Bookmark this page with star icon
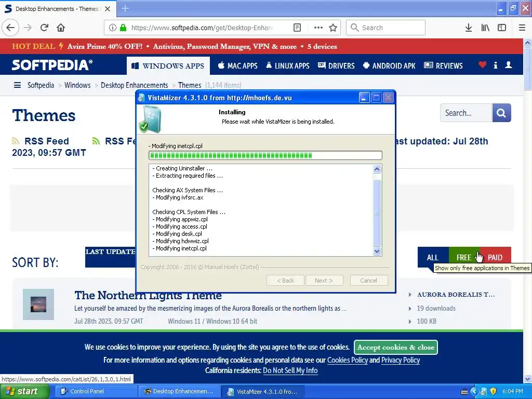 click(333, 28)
